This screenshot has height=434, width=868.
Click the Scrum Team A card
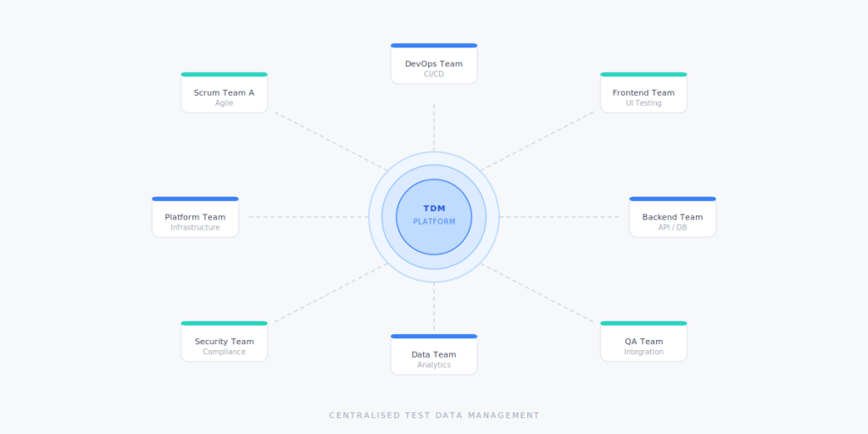(x=224, y=92)
